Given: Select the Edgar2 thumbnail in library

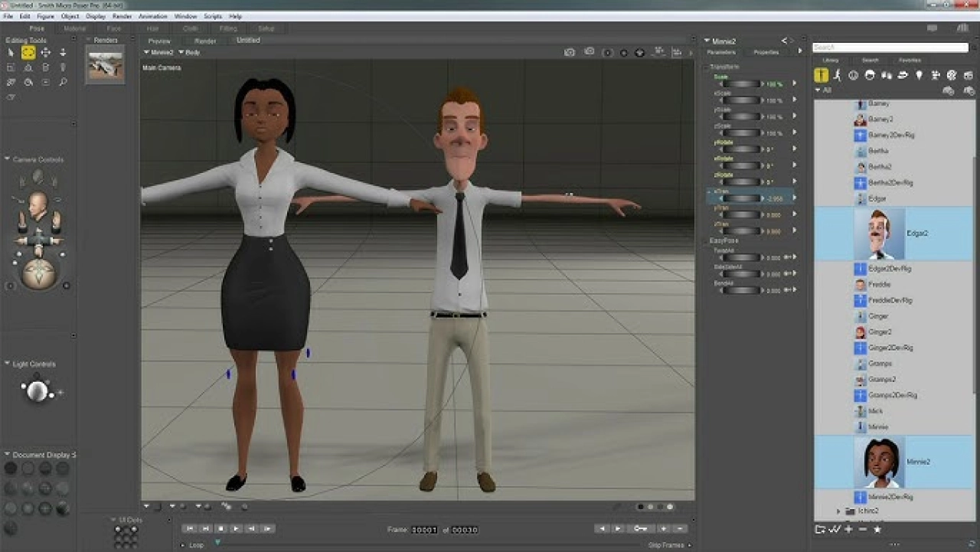Looking at the screenshot, I should (x=879, y=234).
